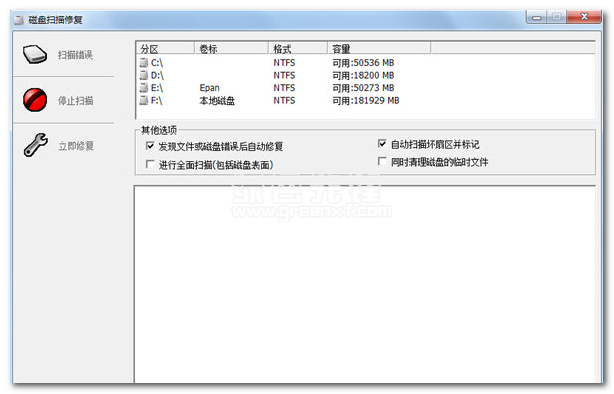The height and width of the screenshot is (394, 614).
Task: Click 立即修复 to repair now
Action: click(63, 146)
